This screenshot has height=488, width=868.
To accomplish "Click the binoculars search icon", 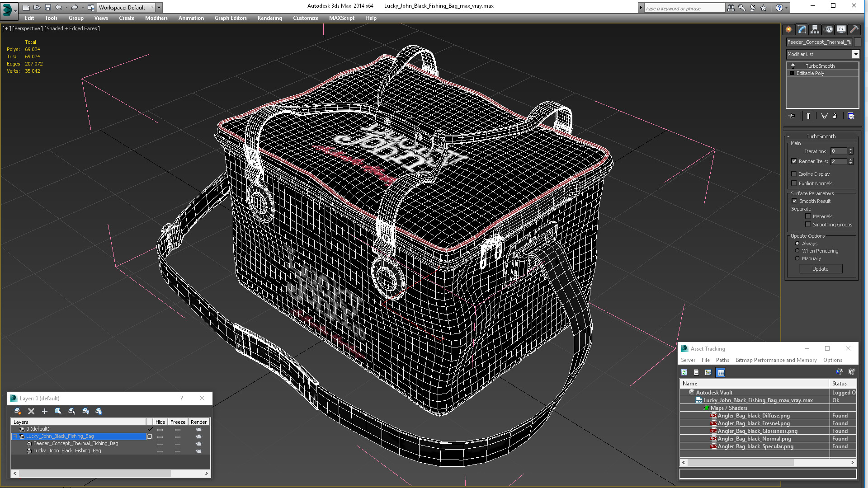I will coord(731,8).
